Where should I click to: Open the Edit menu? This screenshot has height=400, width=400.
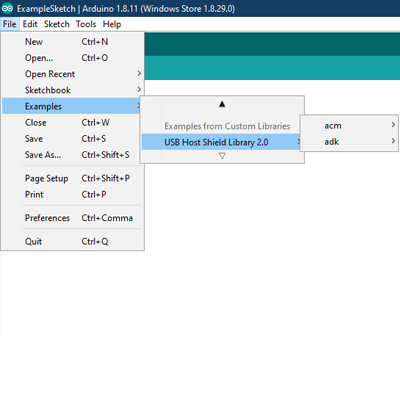pos(30,24)
